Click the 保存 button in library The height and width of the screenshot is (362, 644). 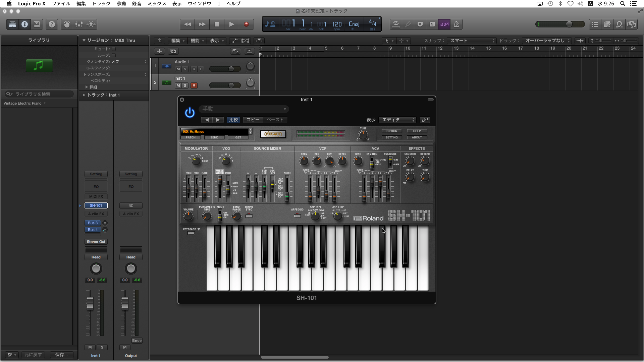tap(61, 355)
